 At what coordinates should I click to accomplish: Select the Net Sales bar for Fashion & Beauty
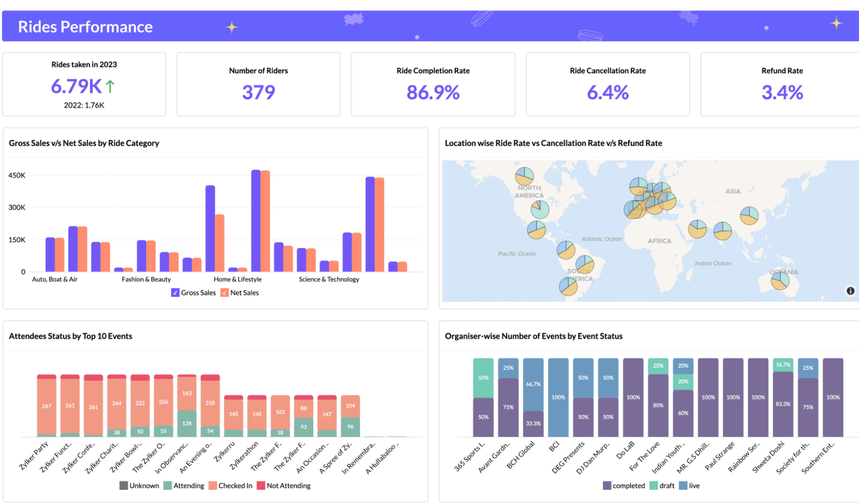[x=151, y=256]
